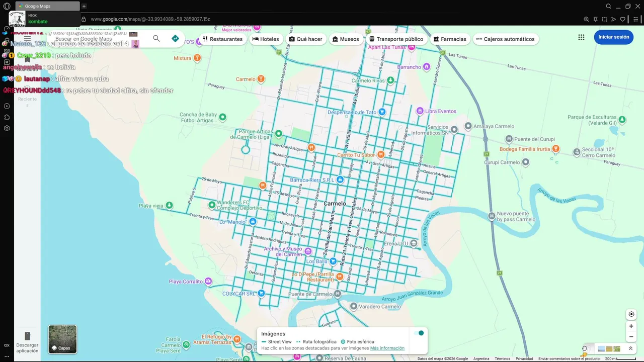Screen dimensions: 644x362
Task: Filter map by Farmacias
Action: click(x=450, y=39)
